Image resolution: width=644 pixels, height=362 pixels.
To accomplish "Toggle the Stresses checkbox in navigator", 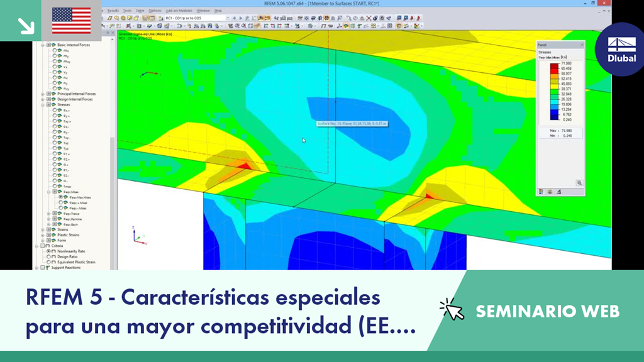I will tap(48, 105).
